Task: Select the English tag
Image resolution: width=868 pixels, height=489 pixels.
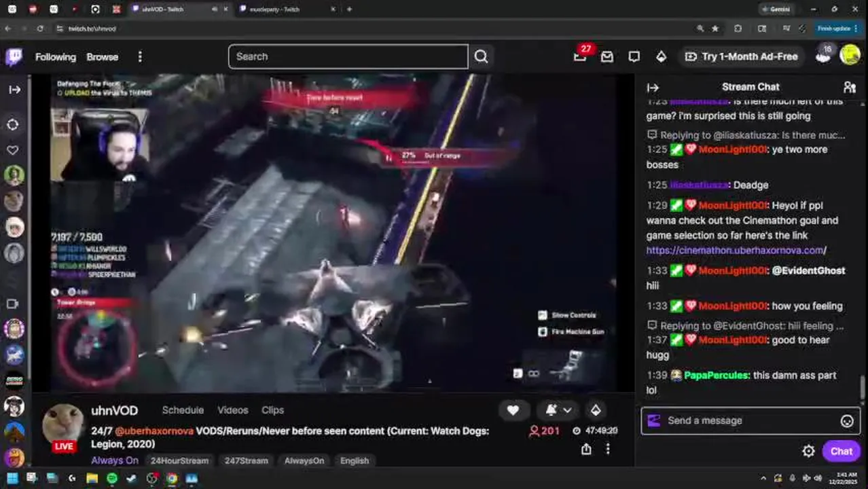Action: (x=355, y=460)
